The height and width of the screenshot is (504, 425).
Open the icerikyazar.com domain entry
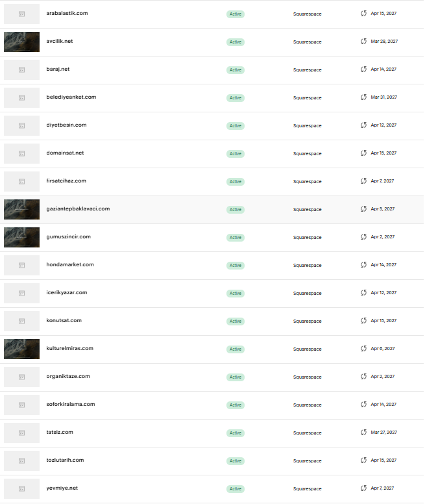coord(67,292)
